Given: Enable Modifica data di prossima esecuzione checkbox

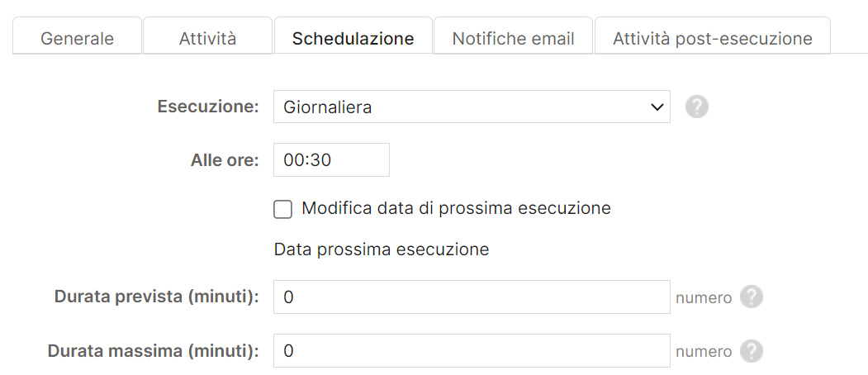Looking at the screenshot, I should click(x=283, y=209).
